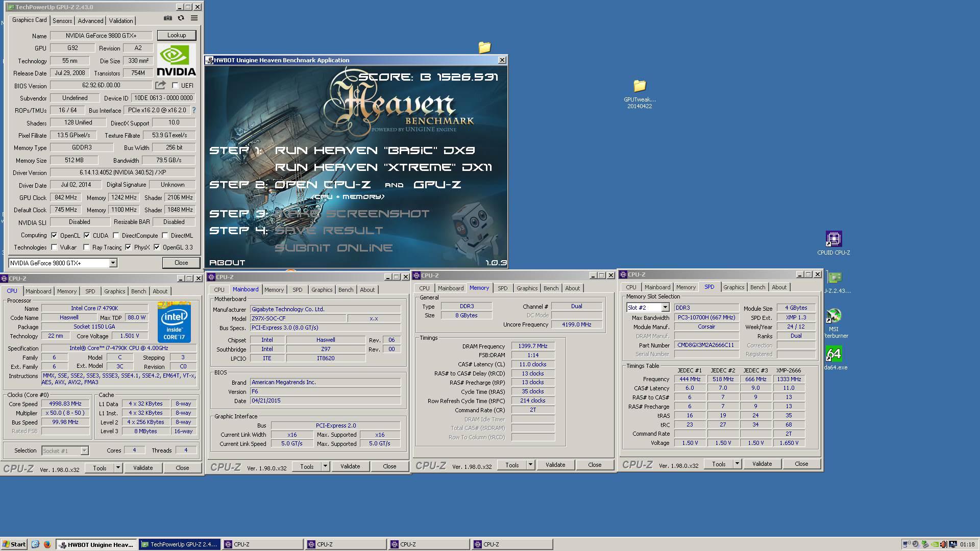Expand Tools arrow in CPU-Z Memory window
The image size is (980, 551).
[x=530, y=465]
